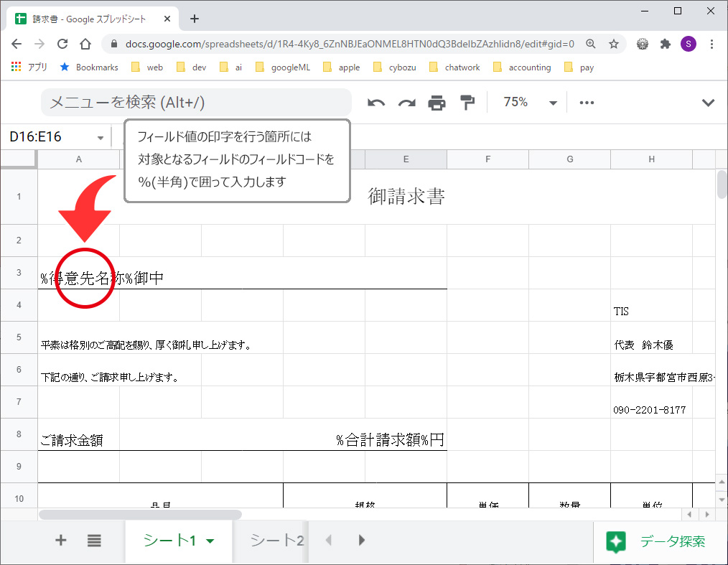Open the three-dots more toolbar options
Viewport: 728px width, 565px height.
[x=587, y=103]
